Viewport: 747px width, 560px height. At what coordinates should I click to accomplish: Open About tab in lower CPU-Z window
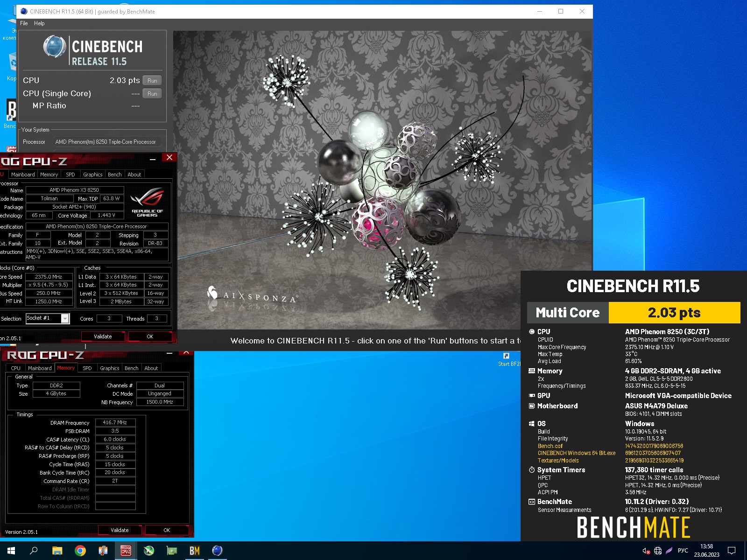(x=151, y=368)
